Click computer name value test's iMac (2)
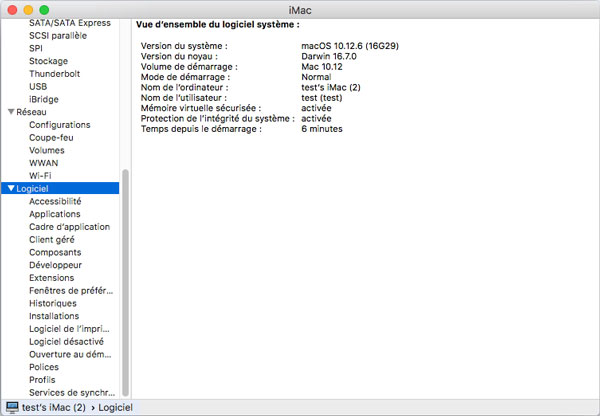This screenshot has width=600, height=416. [x=331, y=87]
